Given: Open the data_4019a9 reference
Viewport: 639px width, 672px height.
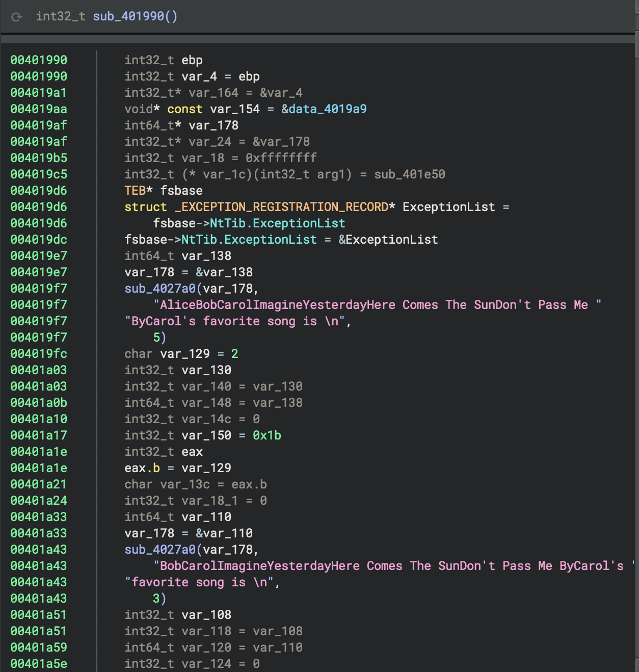Looking at the screenshot, I should click(328, 109).
